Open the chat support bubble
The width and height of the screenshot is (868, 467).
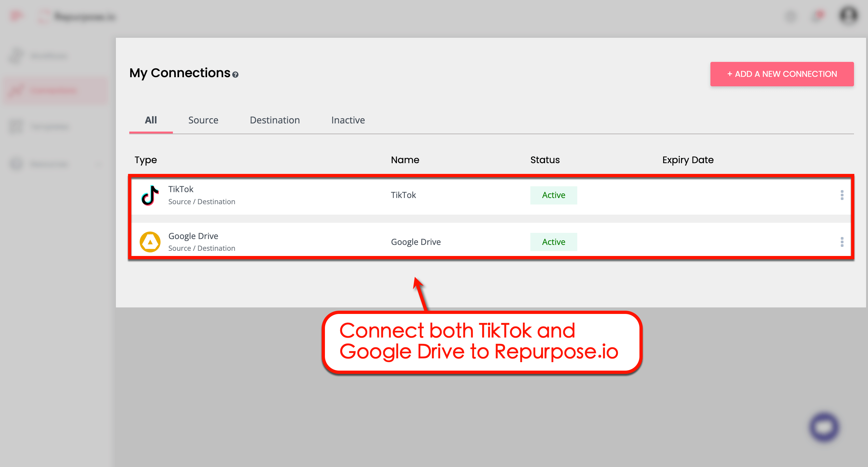click(x=823, y=427)
